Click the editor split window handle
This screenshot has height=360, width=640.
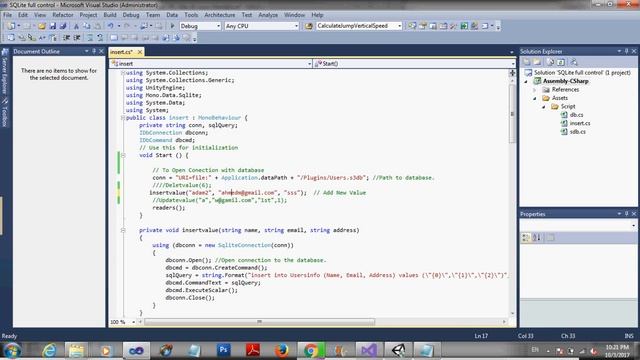512,73
